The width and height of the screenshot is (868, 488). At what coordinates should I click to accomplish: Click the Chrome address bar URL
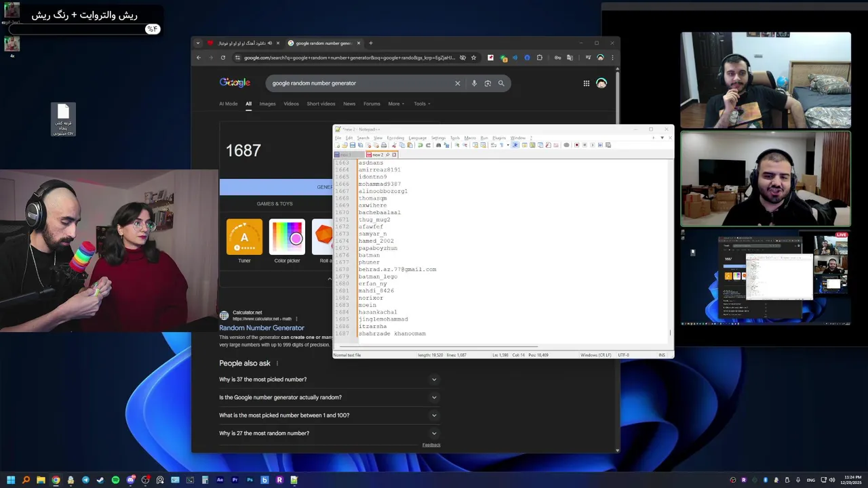coord(350,58)
